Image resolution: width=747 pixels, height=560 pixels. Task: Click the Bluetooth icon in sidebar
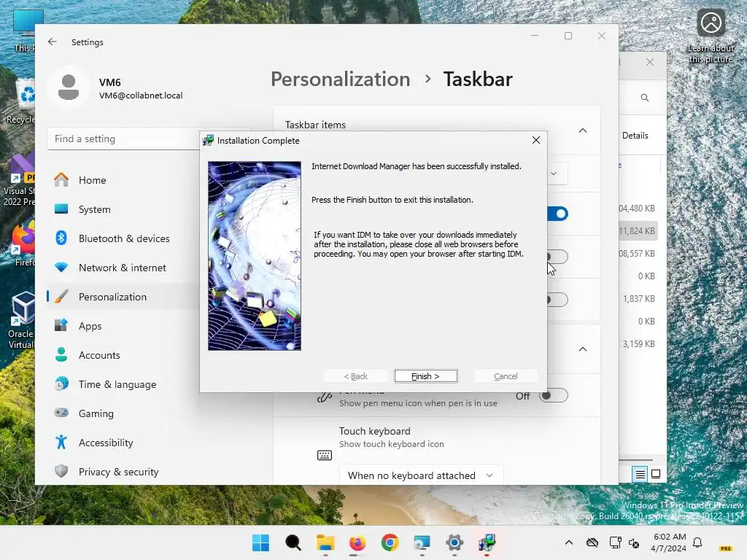(x=61, y=238)
